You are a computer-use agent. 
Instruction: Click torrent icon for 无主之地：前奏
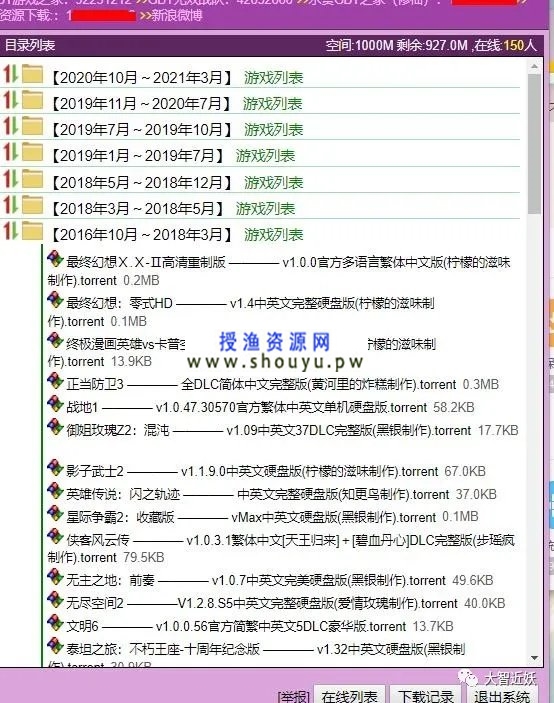tap(55, 577)
